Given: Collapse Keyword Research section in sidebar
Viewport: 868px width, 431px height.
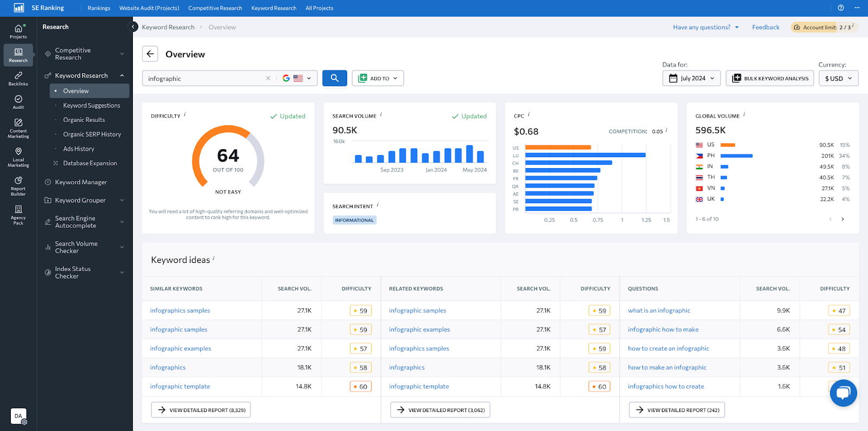Looking at the screenshot, I should (x=122, y=75).
